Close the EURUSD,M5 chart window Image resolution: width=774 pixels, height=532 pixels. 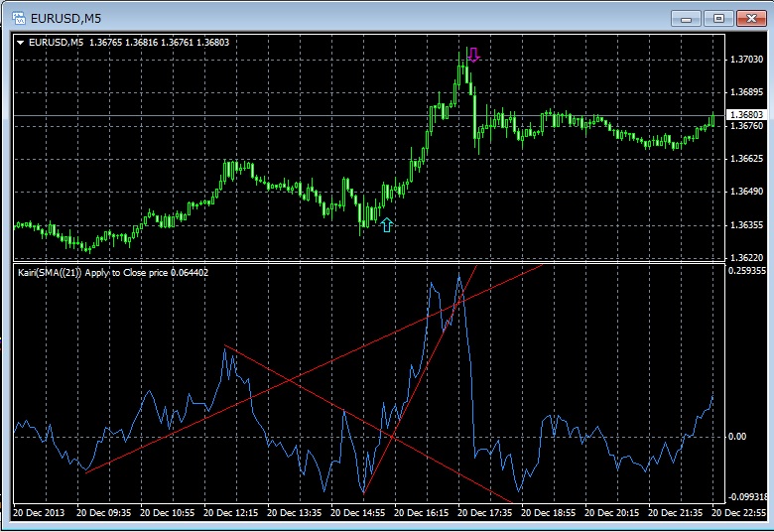pyautogui.click(x=749, y=17)
